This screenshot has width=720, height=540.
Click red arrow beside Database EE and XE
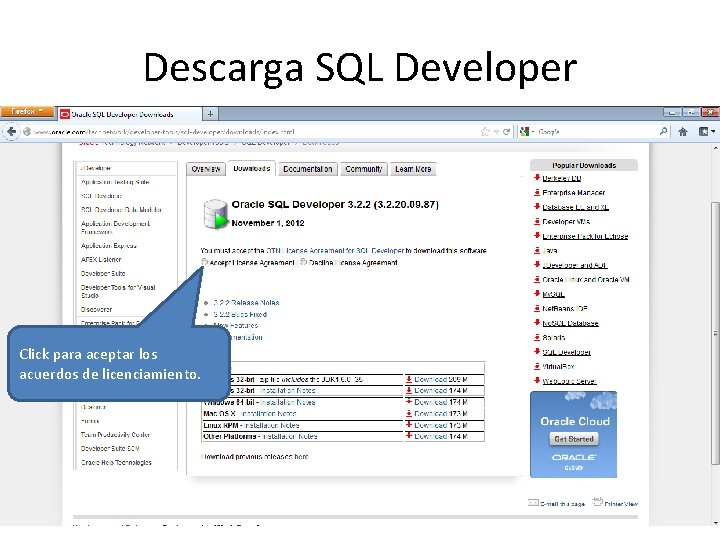point(536,207)
